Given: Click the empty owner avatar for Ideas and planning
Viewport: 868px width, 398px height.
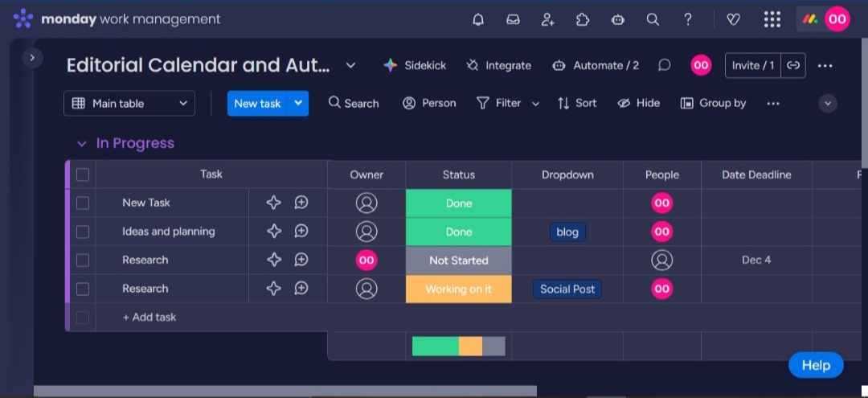Looking at the screenshot, I should tap(366, 232).
